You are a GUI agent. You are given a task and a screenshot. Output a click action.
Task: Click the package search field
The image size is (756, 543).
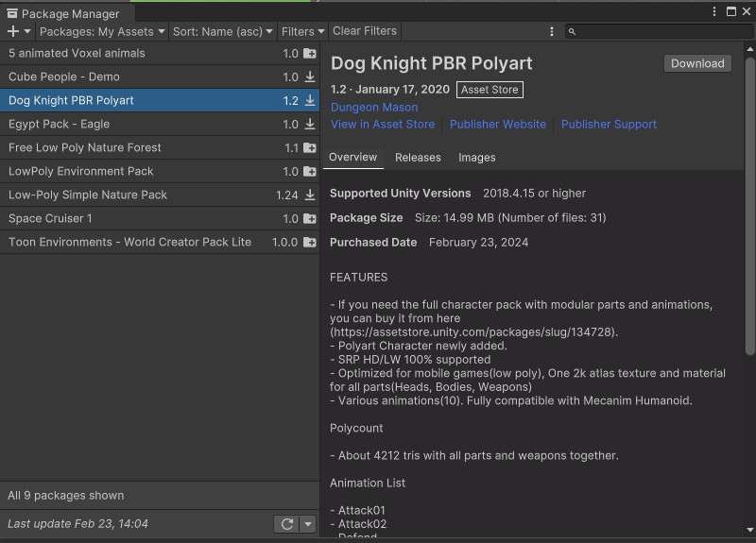coord(659,31)
